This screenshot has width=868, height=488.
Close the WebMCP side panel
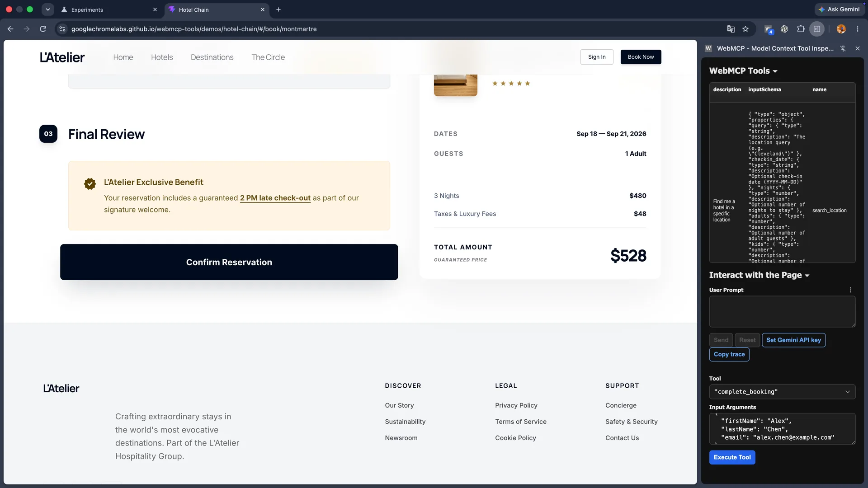click(x=858, y=48)
